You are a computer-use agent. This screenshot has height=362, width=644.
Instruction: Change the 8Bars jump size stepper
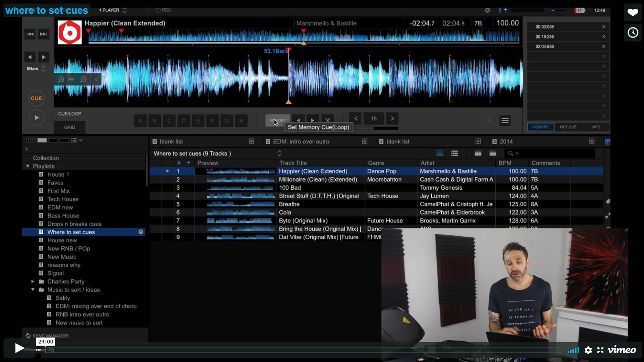43,69
